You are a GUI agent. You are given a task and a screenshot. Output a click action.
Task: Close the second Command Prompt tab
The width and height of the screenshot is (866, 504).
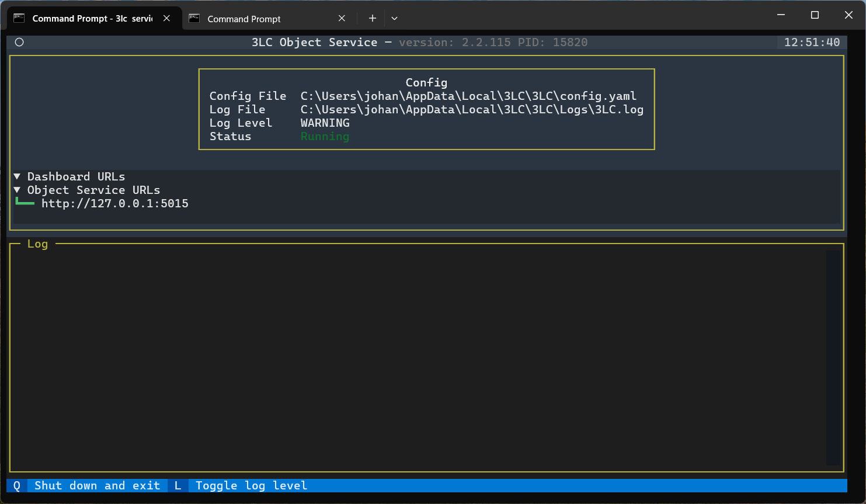coord(342,18)
